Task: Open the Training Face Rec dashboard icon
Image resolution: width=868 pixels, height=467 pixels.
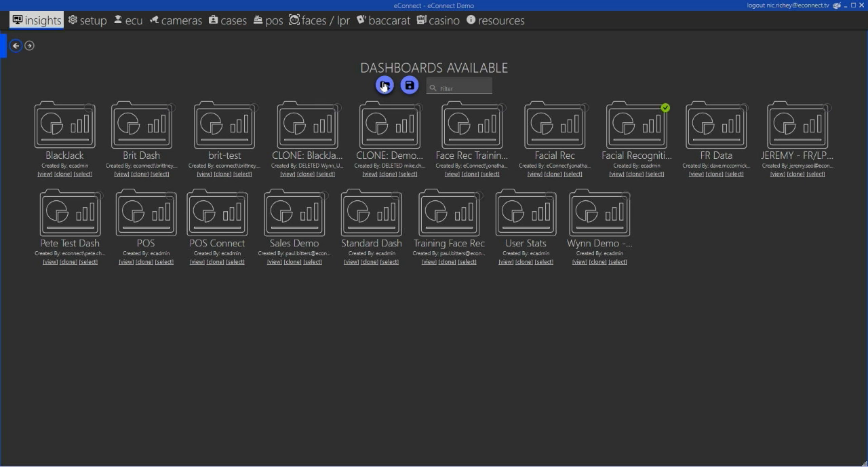Action: coord(449,212)
